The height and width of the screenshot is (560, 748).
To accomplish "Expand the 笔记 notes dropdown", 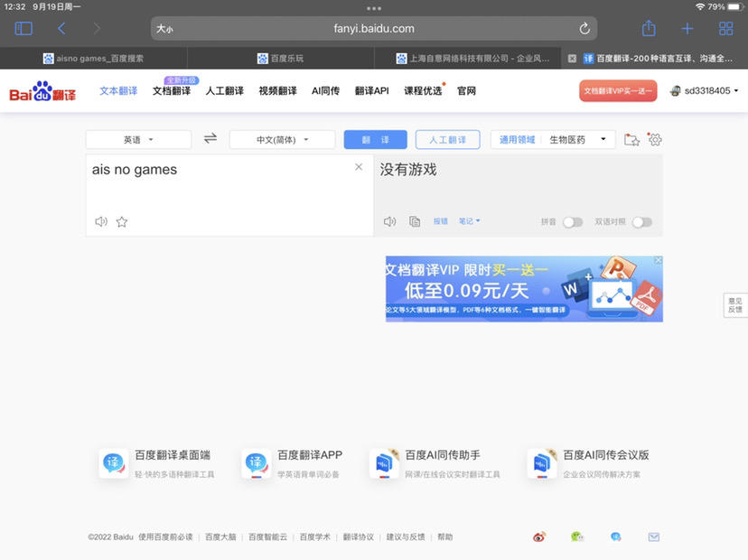I will (x=469, y=221).
